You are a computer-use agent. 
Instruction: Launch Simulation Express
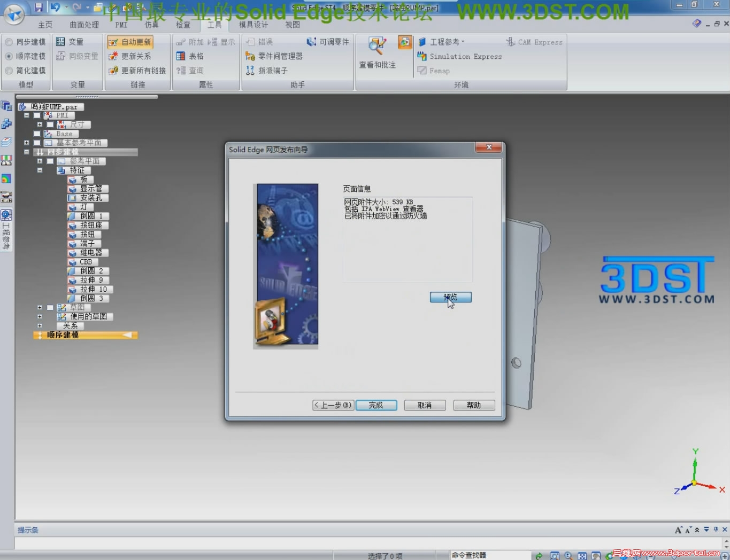[x=459, y=56]
